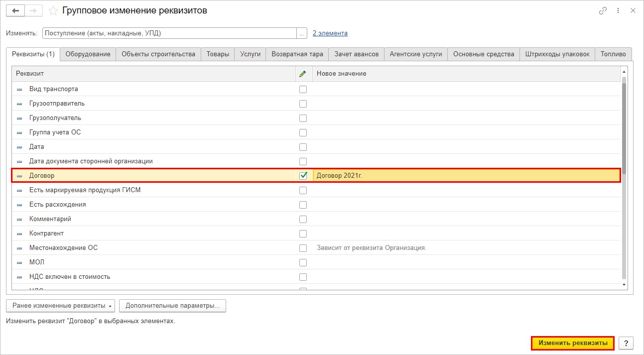This screenshot has height=355, width=644.
Task: Select the Штрихкоды упаковок tab
Action: pyautogui.click(x=557, y=54)
